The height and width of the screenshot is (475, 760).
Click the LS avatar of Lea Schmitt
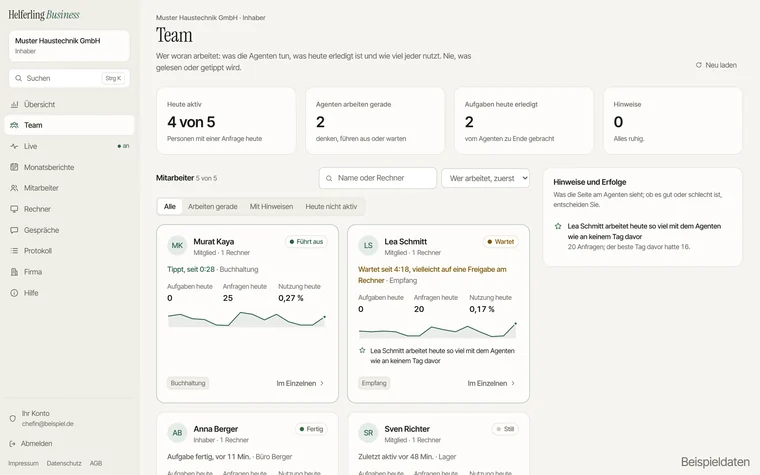point(368,245)
